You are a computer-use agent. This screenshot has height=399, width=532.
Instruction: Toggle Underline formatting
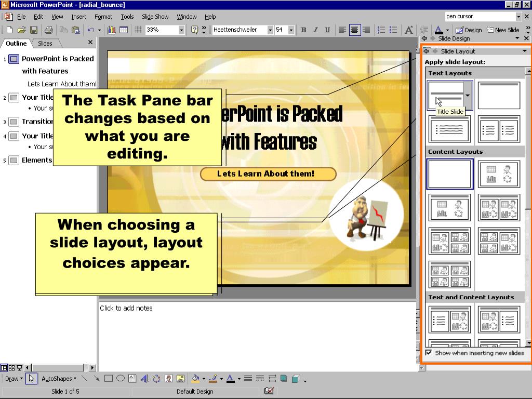(x=327, y=30)
